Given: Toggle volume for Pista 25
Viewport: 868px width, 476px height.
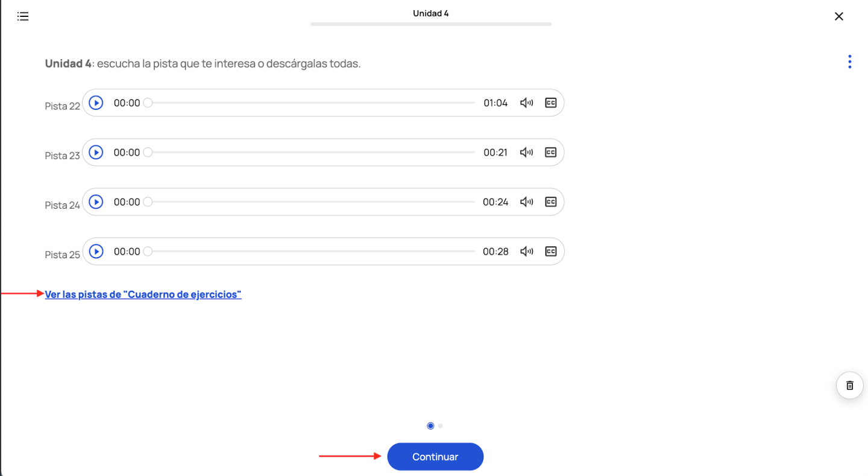Looking at the screenshot, I should tap(526, 252).
